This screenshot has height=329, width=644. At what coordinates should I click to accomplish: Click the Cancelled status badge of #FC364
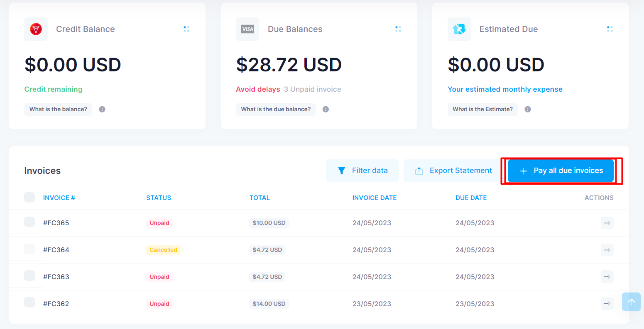pyautogui.click(x=163, y=250)
